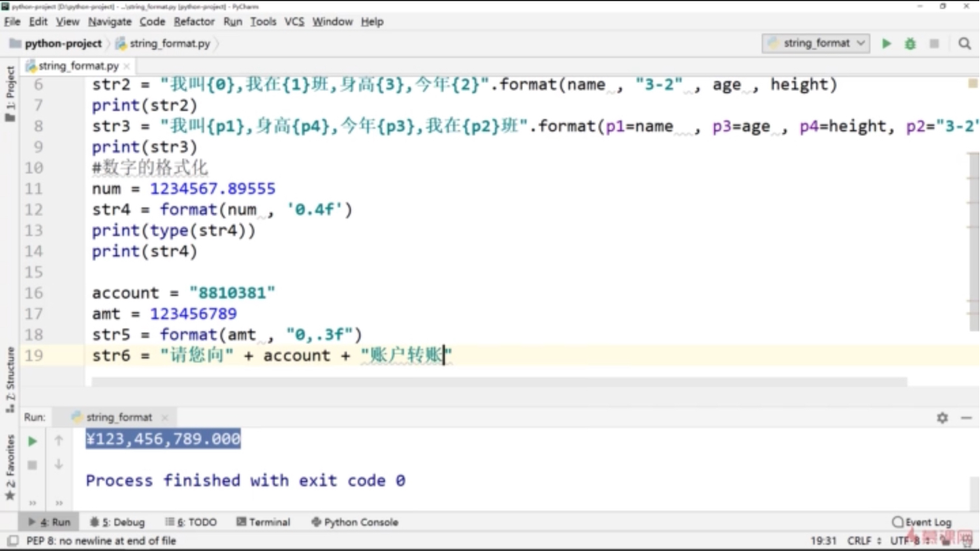Click line number 16 in the gutter
This screenshot has width=980, height=551.
pos(34,293)
